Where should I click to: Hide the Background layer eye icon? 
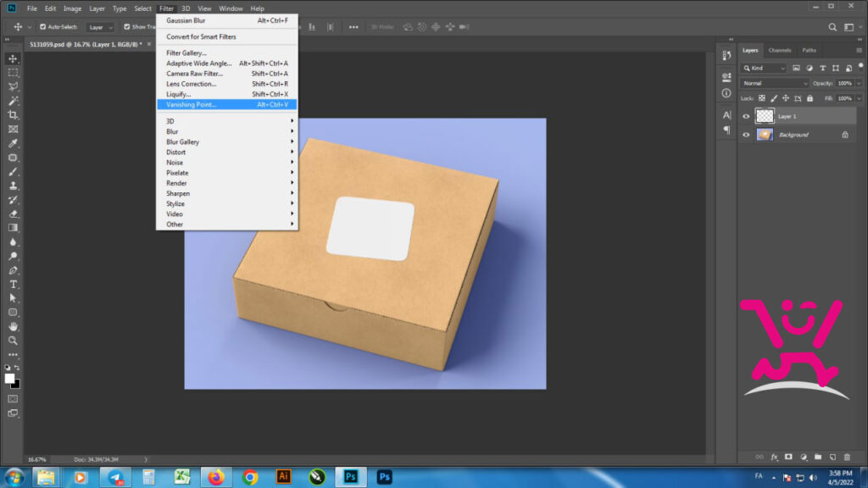746,135
